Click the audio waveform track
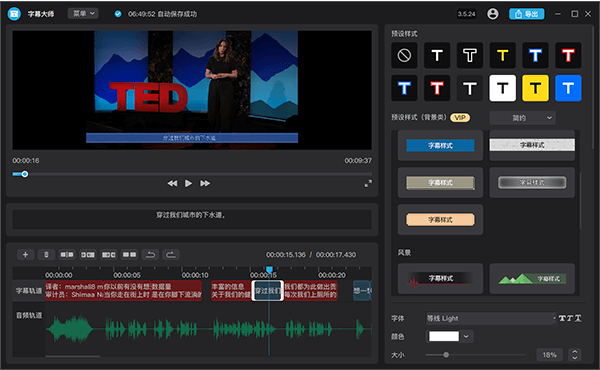The width and height of the screenshot is (600, 370). click(208, 329)
